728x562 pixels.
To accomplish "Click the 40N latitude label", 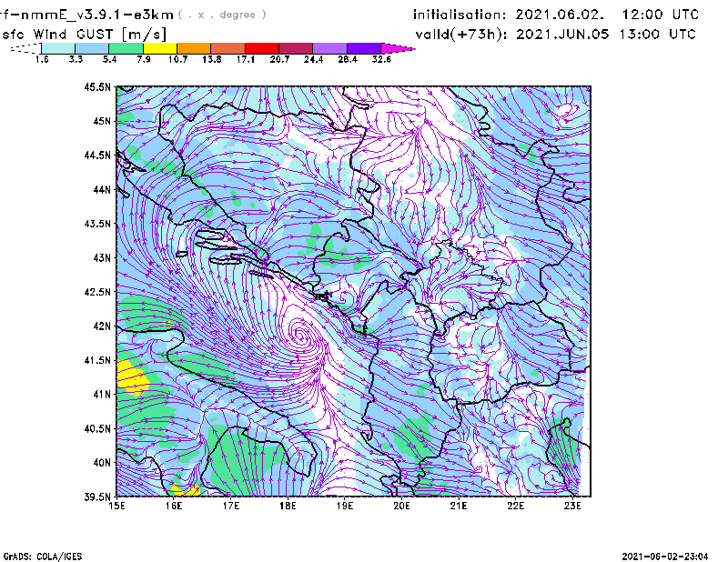I will [x=102, y=462].
